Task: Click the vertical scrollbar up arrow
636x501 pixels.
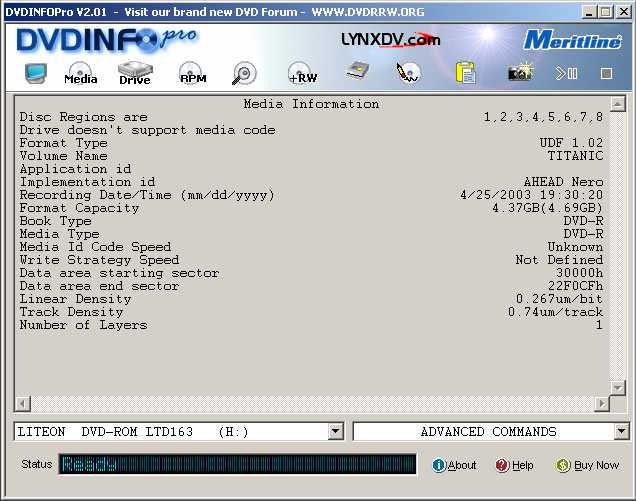Action: click(x=617, y=104)
